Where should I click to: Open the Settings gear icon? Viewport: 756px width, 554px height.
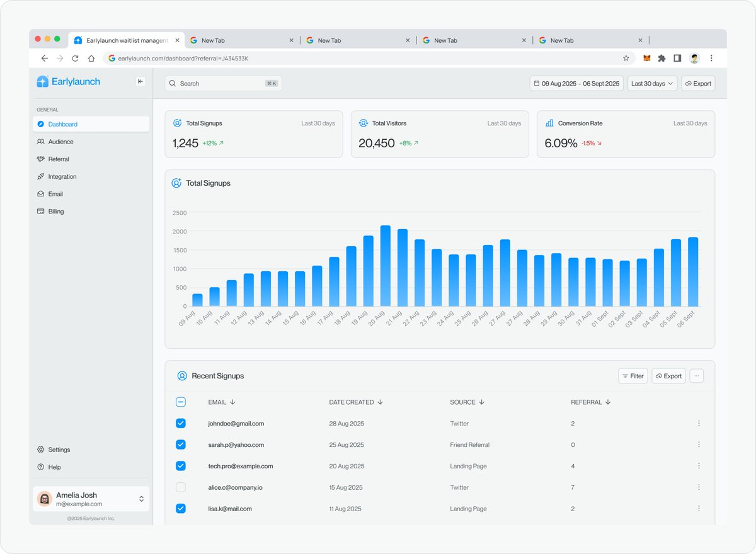(41, 449)
